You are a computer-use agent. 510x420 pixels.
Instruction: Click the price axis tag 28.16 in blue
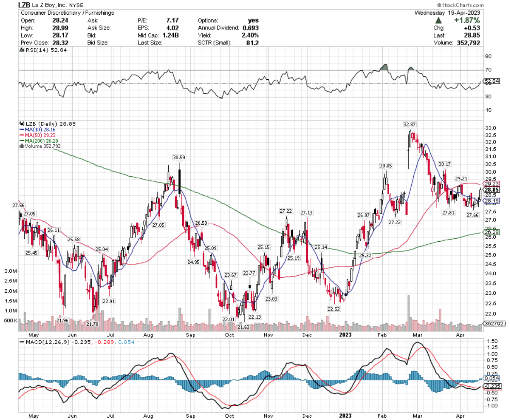coord(492,201)
